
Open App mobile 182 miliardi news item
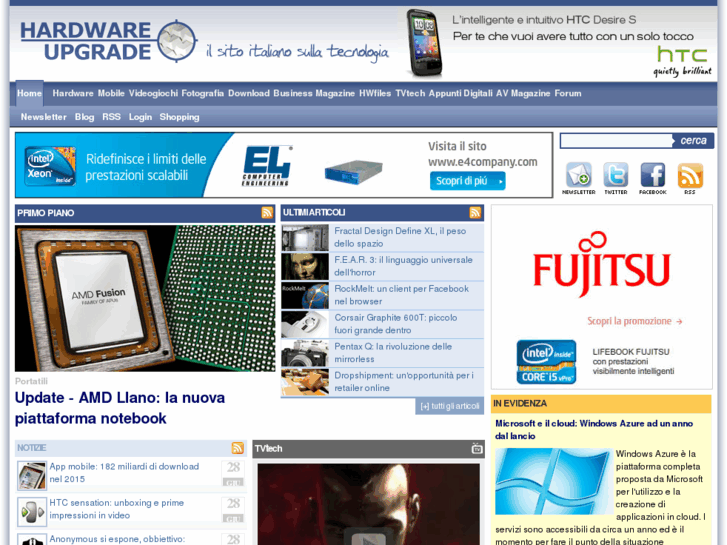(x=124, y=473)
